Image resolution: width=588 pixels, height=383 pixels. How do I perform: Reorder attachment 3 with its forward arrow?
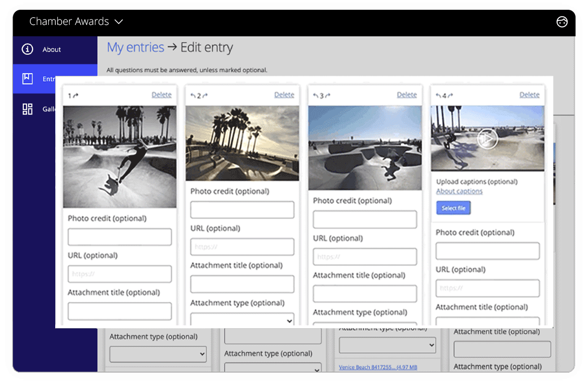[329, 94]
